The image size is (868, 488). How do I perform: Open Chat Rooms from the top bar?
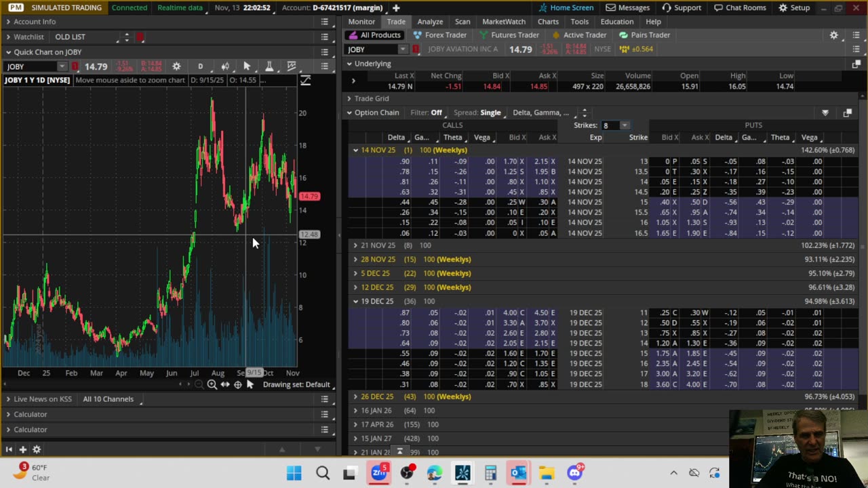(739, 7)
